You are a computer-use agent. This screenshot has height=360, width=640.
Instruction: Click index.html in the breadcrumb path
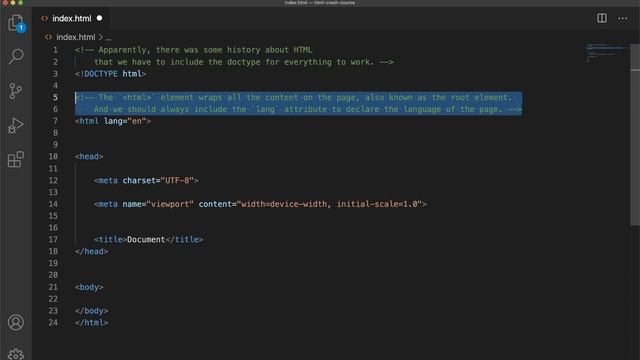coord(76,37)
